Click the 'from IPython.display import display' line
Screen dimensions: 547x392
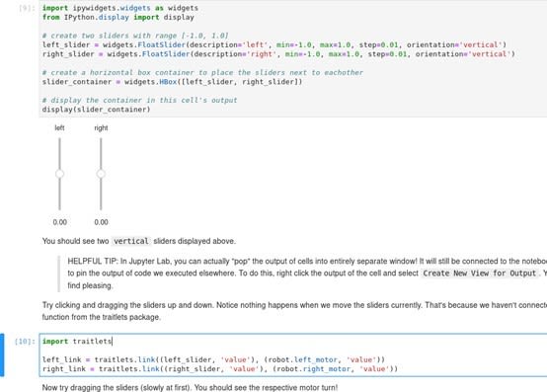(117, 17)
